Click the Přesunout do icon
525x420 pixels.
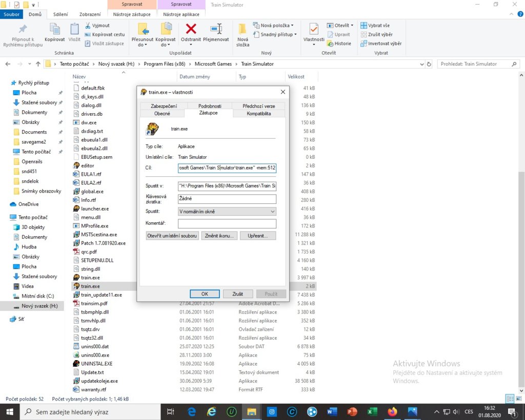click(143, 30)
